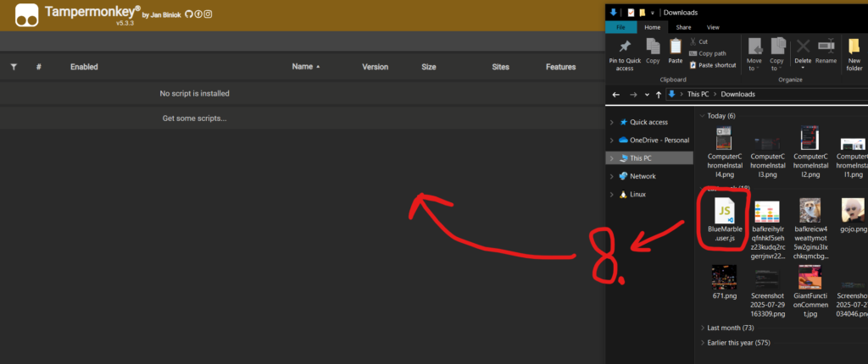
Task: Switch to the View ribbon tab
Action: coord(713,27)
